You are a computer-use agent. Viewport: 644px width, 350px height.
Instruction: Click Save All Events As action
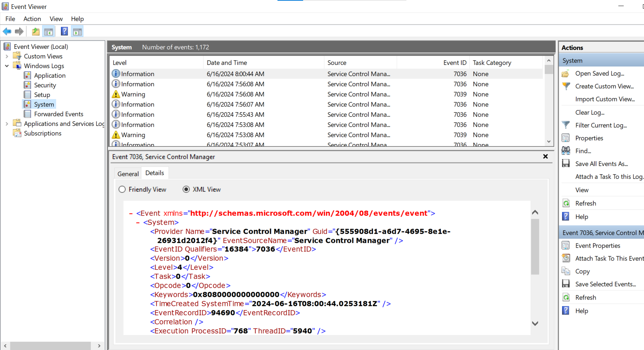coord(602,164)
